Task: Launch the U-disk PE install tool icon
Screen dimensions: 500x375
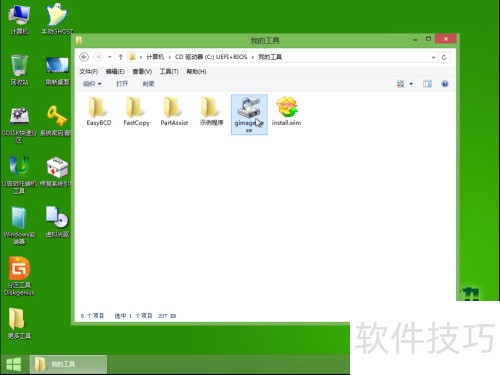Action: [19, 175]
